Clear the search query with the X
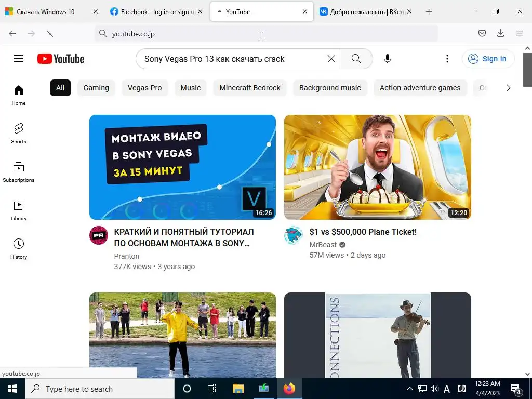532x399 pixels. (331, 59)
